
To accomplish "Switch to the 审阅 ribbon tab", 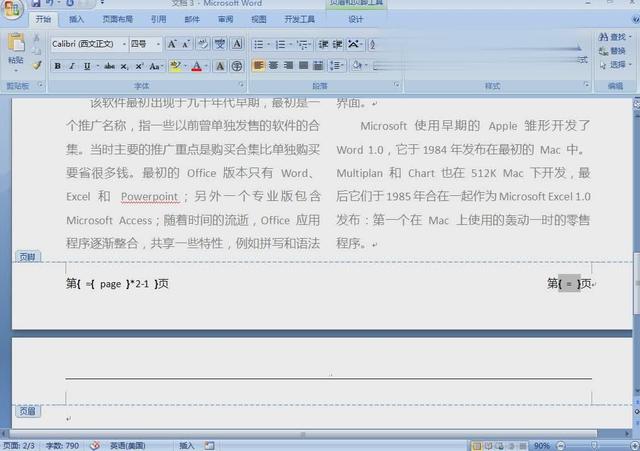I will coord(225,19).
